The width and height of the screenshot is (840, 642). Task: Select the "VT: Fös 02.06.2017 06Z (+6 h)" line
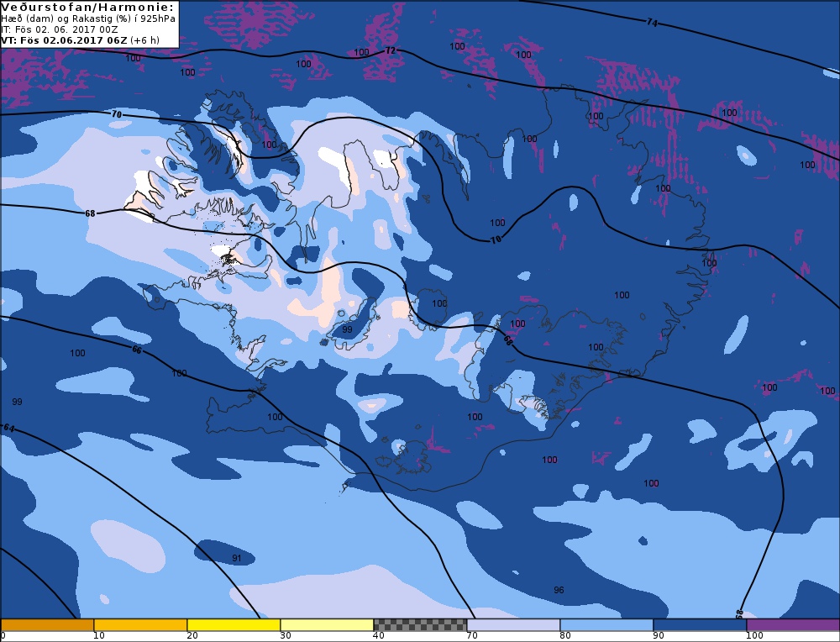click(81, 40)
